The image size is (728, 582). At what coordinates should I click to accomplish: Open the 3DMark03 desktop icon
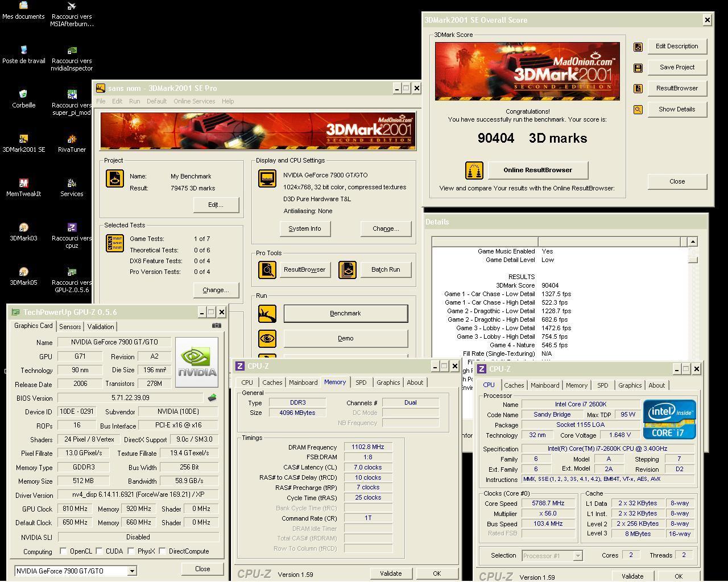click(23, 228)
